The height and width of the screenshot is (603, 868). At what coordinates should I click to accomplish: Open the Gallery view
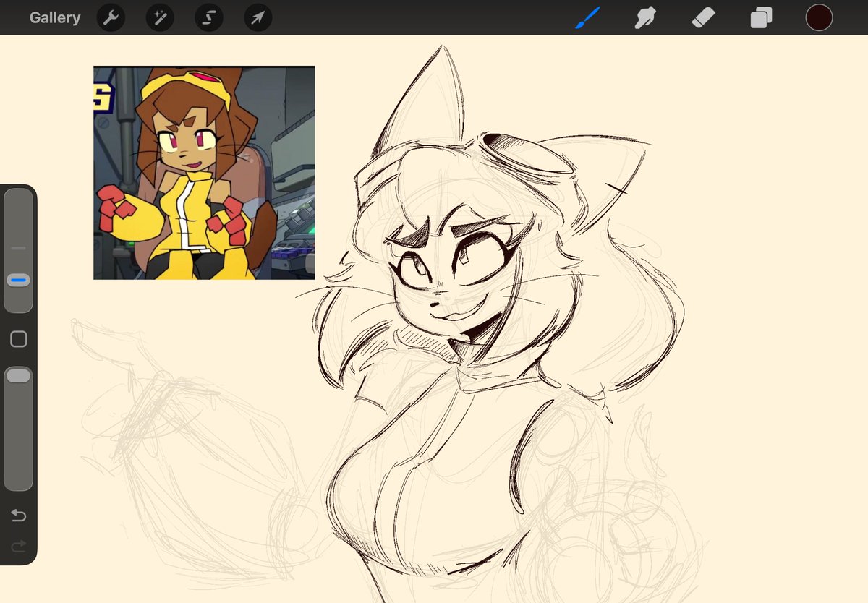point(55,18)
